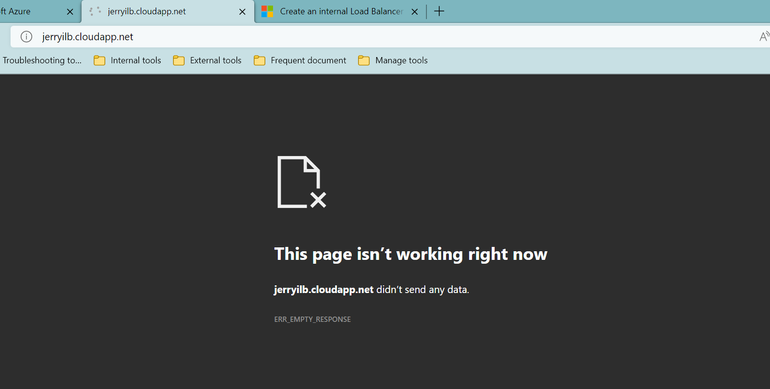Click the "This page isn't working right now" heading
The width and height of the screenshot is (770, 389).
(411, 254)
